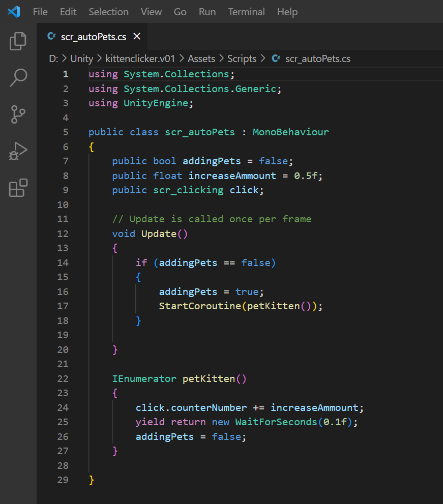Expand the Assets breadcrumb folder
Screen dimensions: 443x504
click(202, 58)
